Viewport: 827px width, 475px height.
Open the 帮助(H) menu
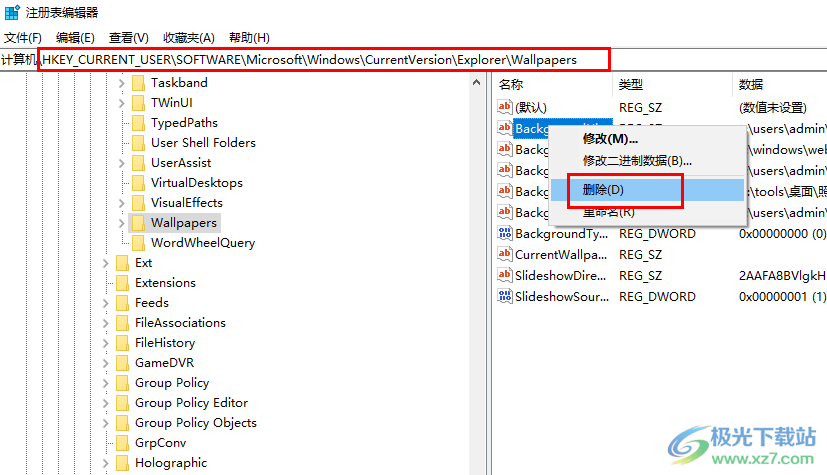(x=249, y=38)
